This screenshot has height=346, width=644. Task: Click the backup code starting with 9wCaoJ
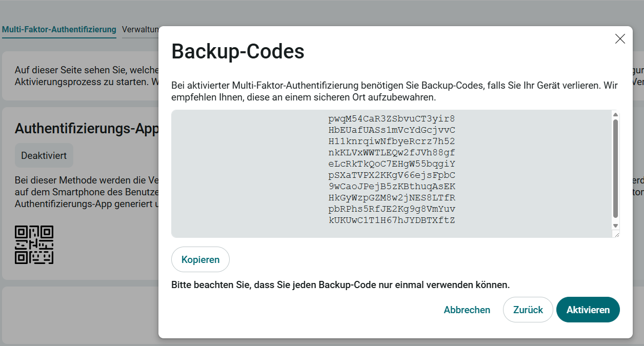pos(392,187)
